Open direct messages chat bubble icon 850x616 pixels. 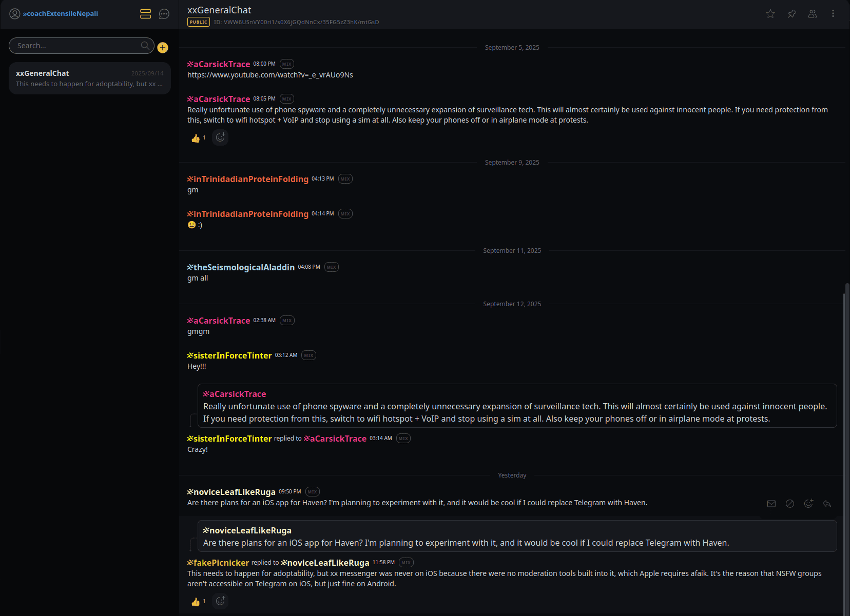164,14
